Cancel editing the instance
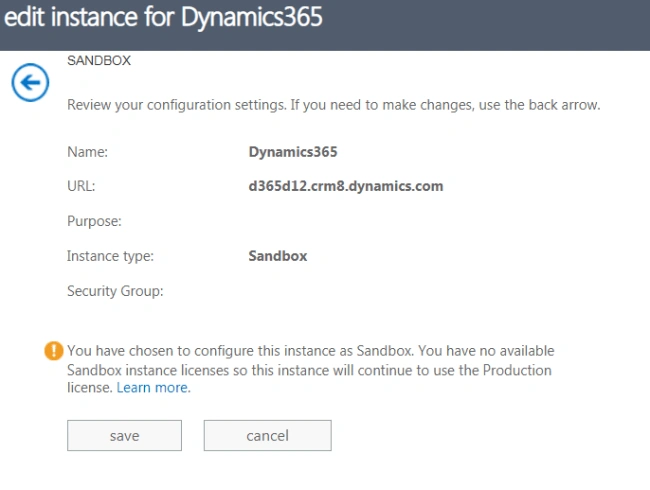The width and height of the screenshot is (650, 490). click(267, 435)
